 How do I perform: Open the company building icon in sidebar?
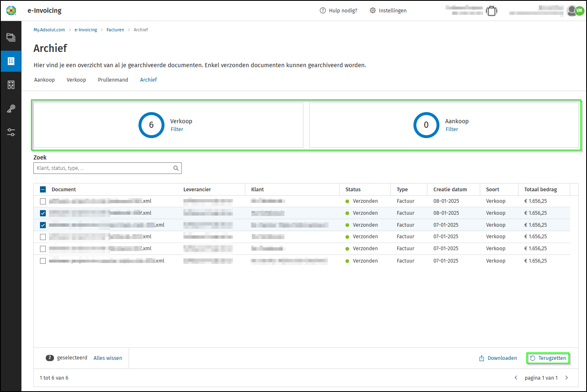(x=11, y=85)
